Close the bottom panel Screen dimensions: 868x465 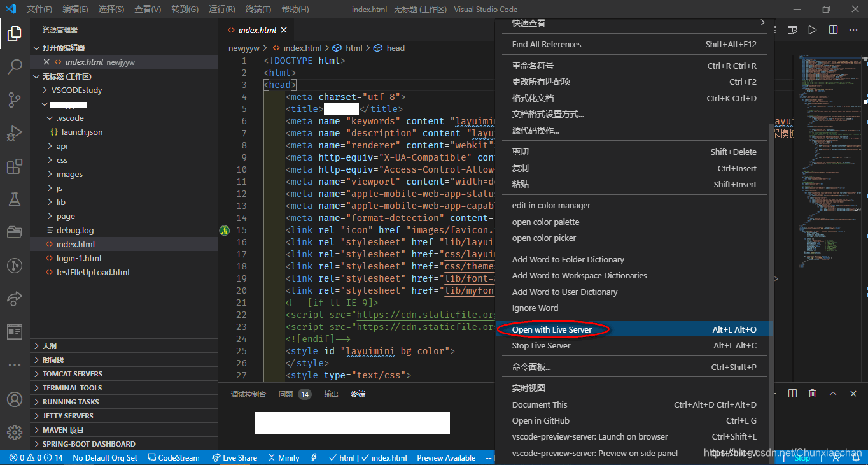(x=853, y=394)
